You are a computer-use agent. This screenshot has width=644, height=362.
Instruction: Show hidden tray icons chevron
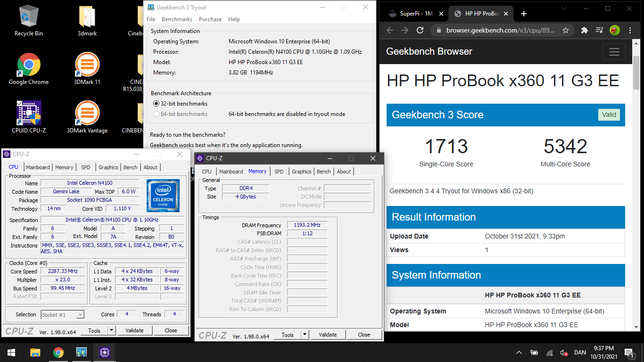pos(519,353)
